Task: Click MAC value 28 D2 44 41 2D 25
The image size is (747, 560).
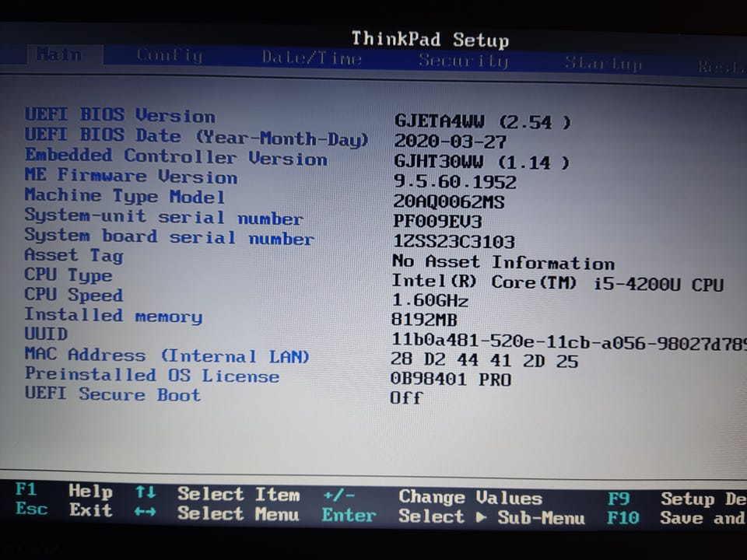Action: [485, 360]
